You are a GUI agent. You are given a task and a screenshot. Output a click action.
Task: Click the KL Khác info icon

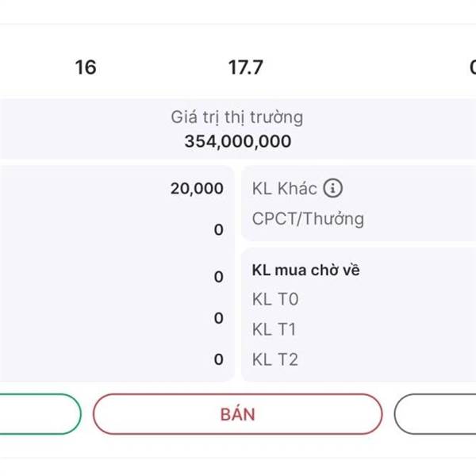(332, 188)
